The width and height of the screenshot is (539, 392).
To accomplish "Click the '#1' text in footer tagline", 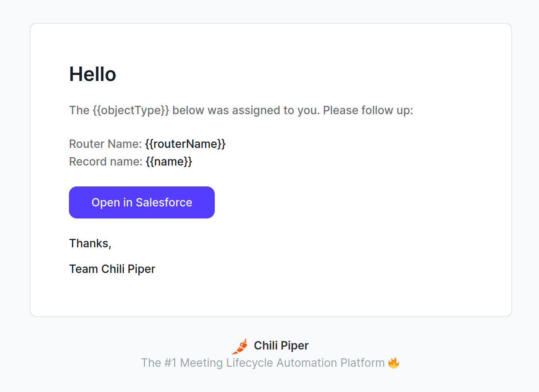I will (x=170, y=363).
